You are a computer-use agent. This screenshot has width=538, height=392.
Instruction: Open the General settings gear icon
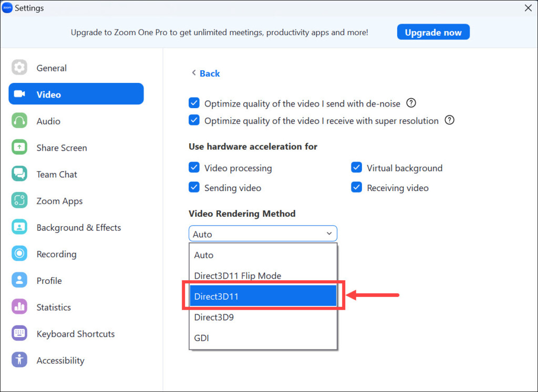pos(19,68)
